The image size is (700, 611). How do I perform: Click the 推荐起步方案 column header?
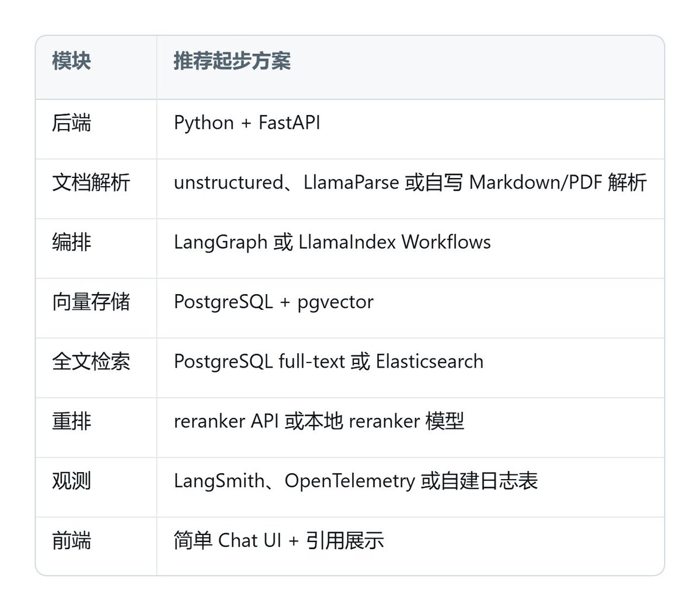pos(232,61)
